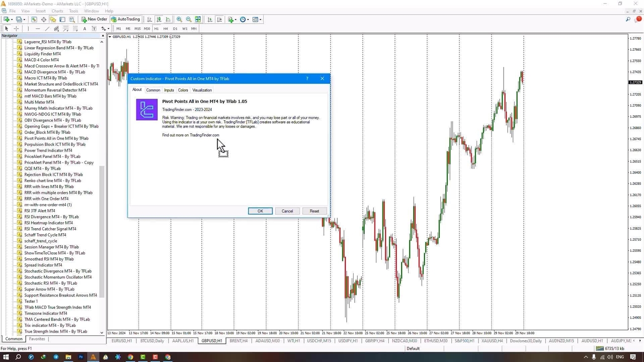The width and height of the screenshot is (644, 362).
Task: Enable candlestick chart mode
Action: coord(158,19)
